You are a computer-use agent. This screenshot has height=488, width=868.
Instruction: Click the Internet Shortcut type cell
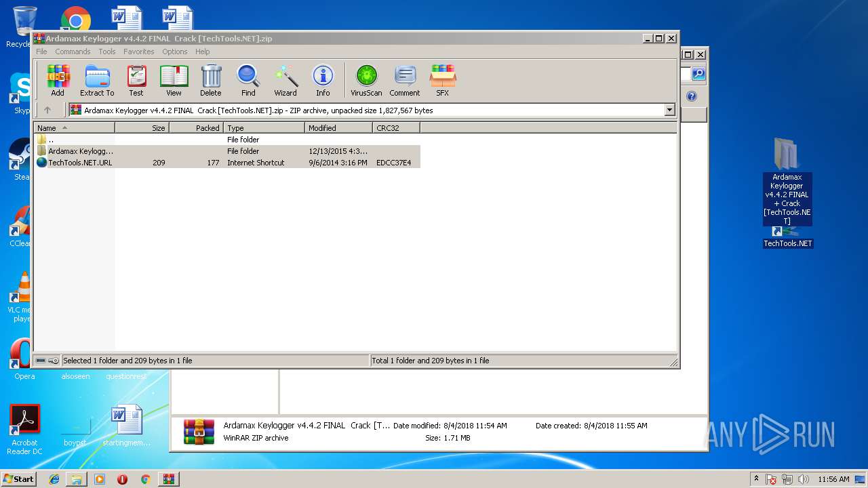pos(256,163)
